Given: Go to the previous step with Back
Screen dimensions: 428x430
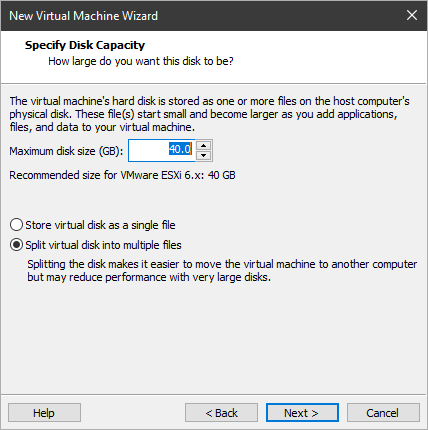Looking at the screenshot, I should pyautogui.click(x=221, y=413).
